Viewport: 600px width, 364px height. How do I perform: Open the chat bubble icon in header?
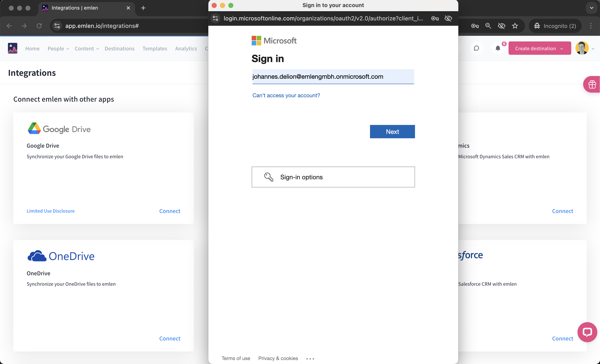(476, 48)
